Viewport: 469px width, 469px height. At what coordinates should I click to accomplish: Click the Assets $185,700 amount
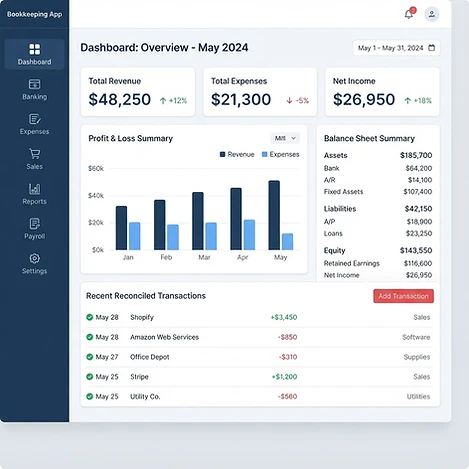pyautogui.click(x=416, y=155)
